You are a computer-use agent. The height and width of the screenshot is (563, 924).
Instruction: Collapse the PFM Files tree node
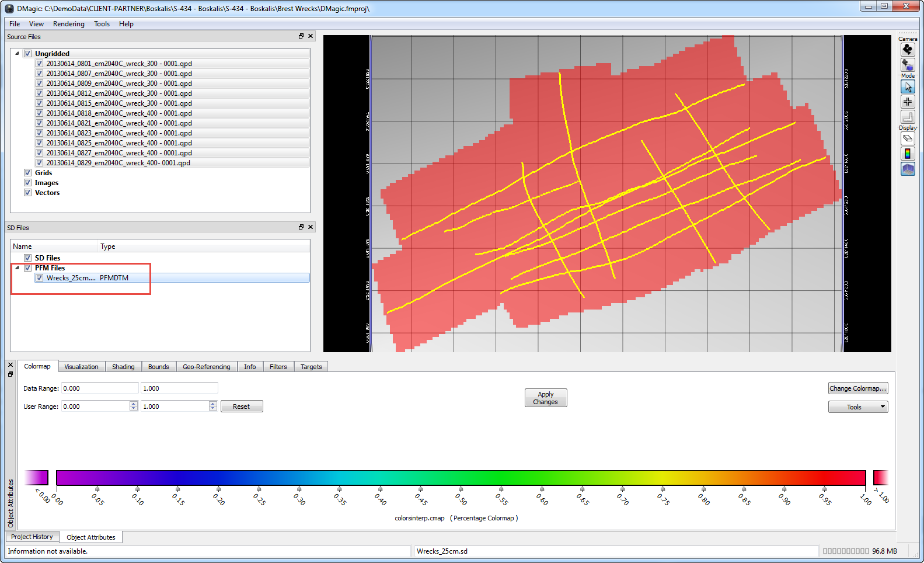pyautogui.click(x=17, y=268)
